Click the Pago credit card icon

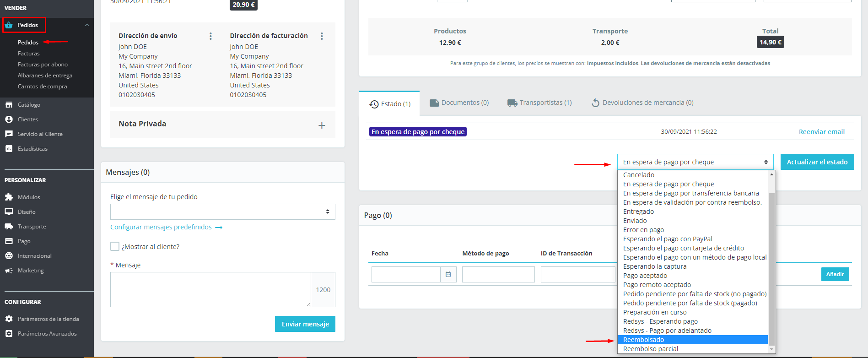tap(9, 241)
